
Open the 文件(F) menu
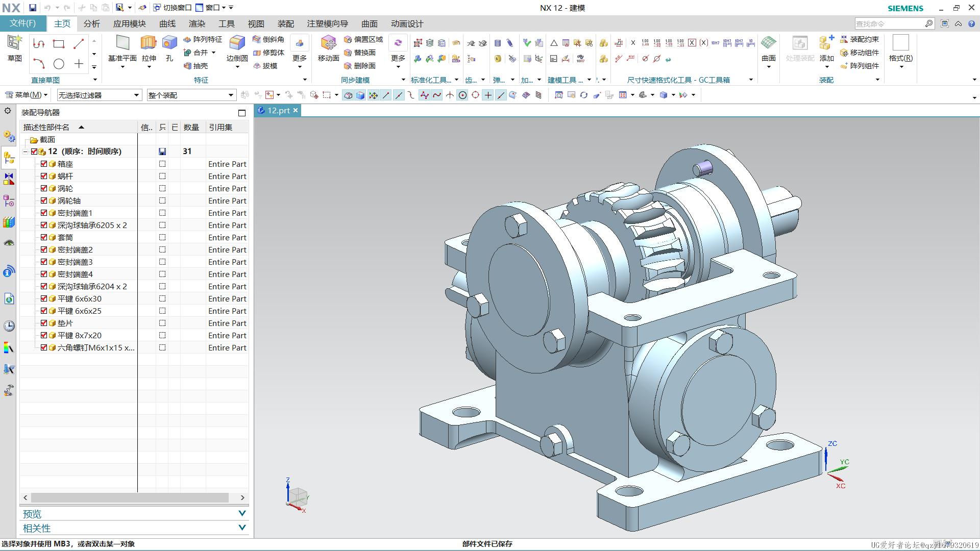(x=23, y=23)
